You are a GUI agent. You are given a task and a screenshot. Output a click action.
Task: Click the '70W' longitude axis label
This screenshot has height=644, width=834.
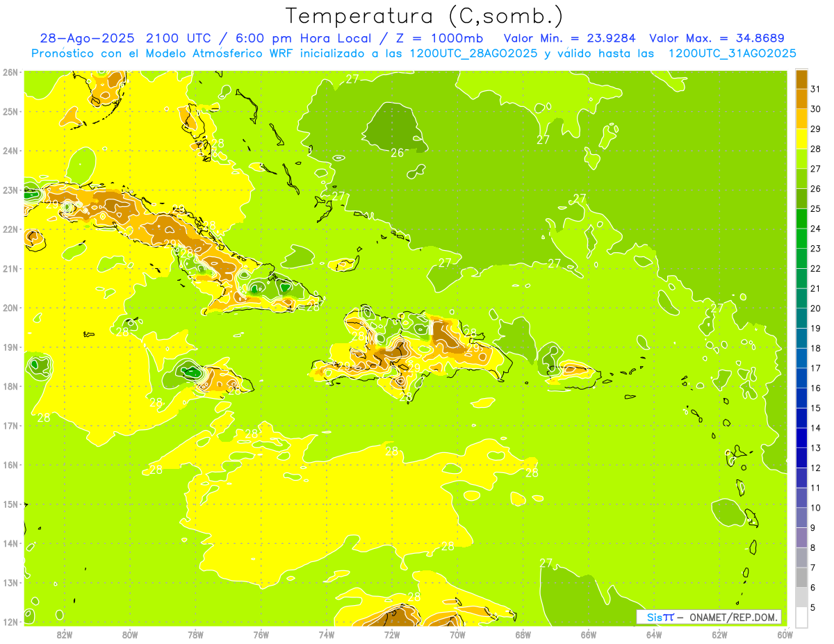(457, 634)
